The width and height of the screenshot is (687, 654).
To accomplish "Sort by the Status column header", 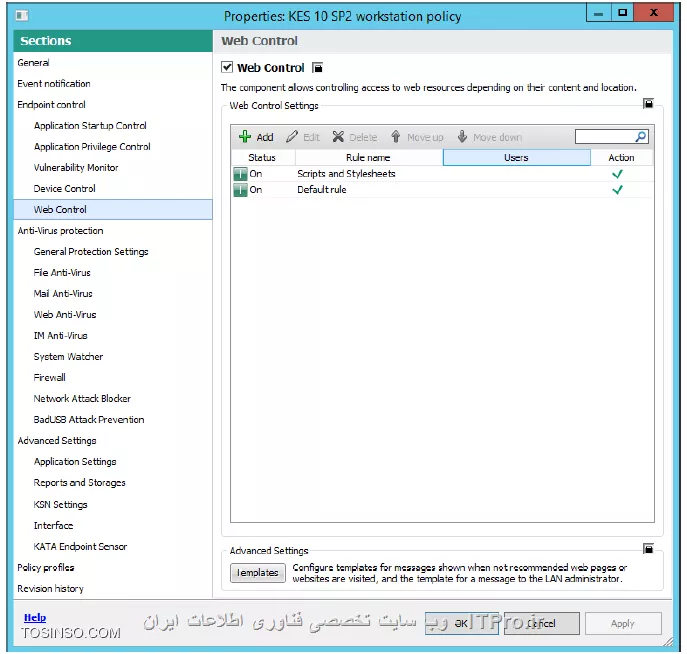I will click(x=263, y=158).
